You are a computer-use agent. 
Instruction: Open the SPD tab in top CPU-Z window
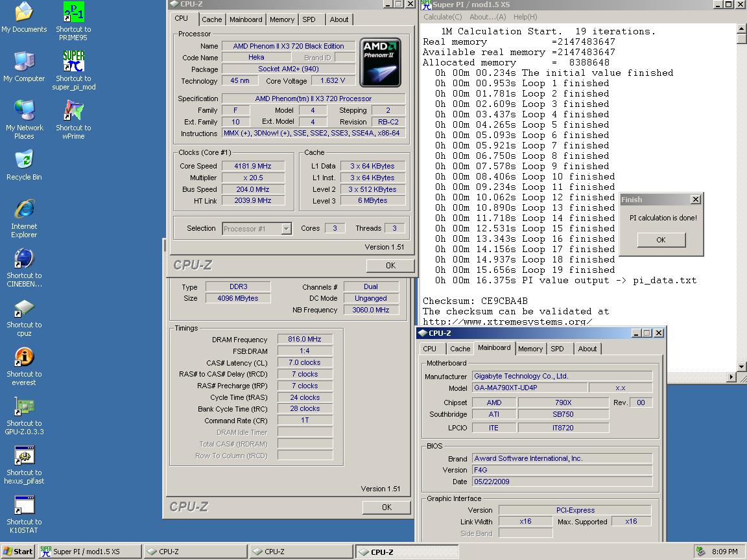pyautogui.click(x=309, y=19)
